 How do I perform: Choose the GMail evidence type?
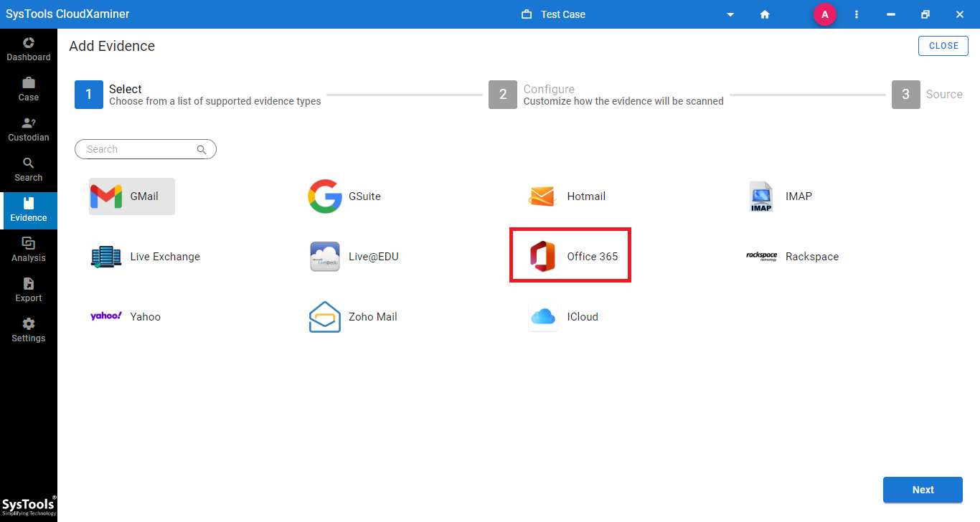[x=132, y=196]
